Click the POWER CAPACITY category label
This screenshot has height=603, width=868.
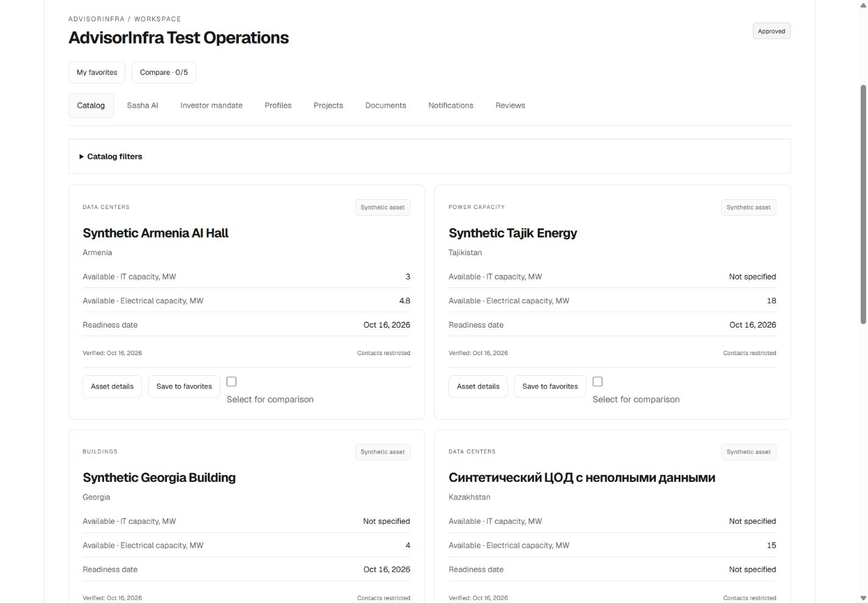tap(476, 207)
